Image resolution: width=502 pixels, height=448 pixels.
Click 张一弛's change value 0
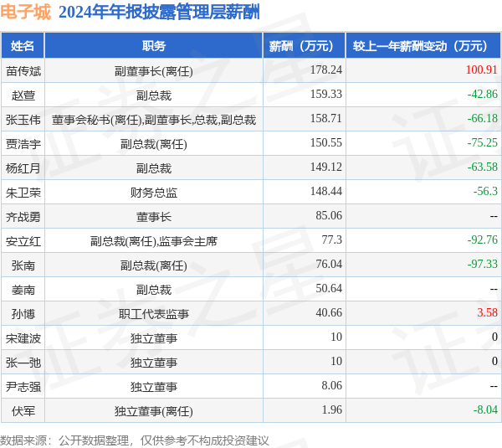pyautogui.click(x=494, y=361)
